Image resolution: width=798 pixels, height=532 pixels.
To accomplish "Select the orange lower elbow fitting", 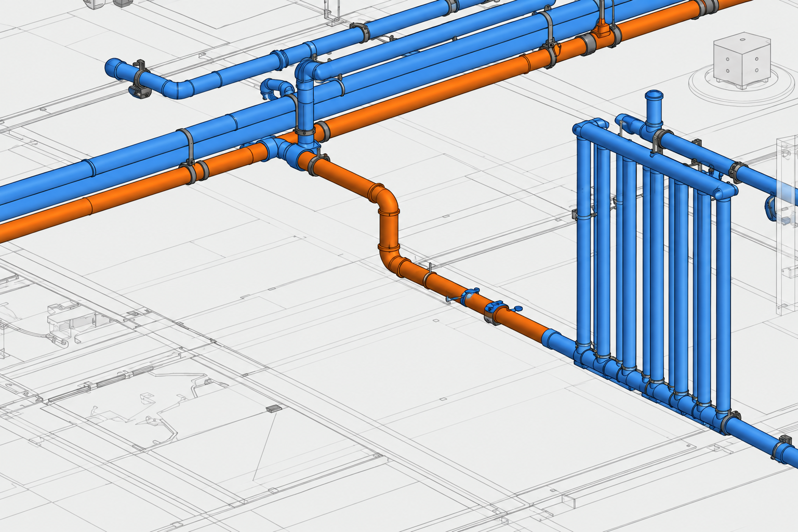I will click(x=393, y=259).
